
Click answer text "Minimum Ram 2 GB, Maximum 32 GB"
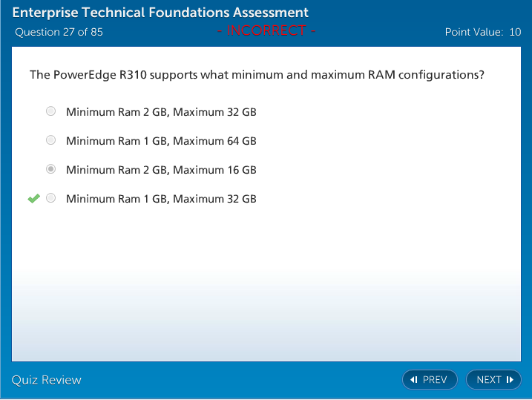pyautogui.click(x=161, y=112)
